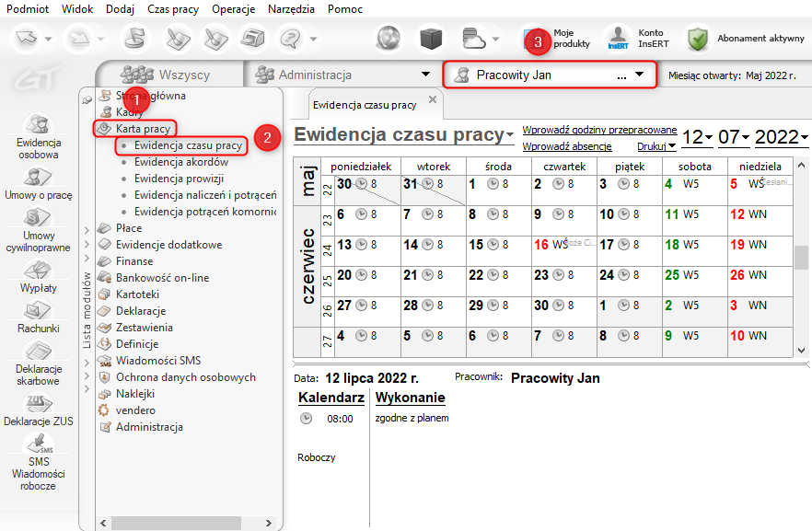Click the ellipsis button next to Pracowity Jan
This screenshot has height=531, width=812.
click(621, 76)
